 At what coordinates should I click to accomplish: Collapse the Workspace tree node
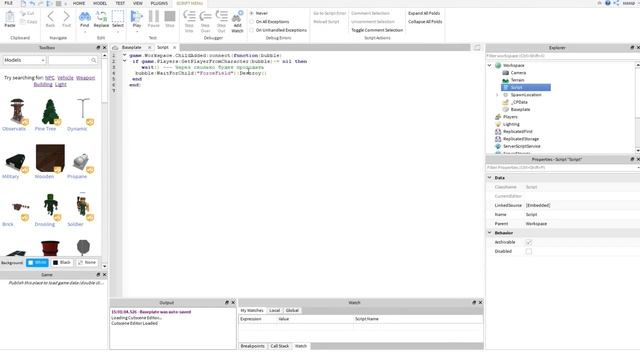click(489, 65)
